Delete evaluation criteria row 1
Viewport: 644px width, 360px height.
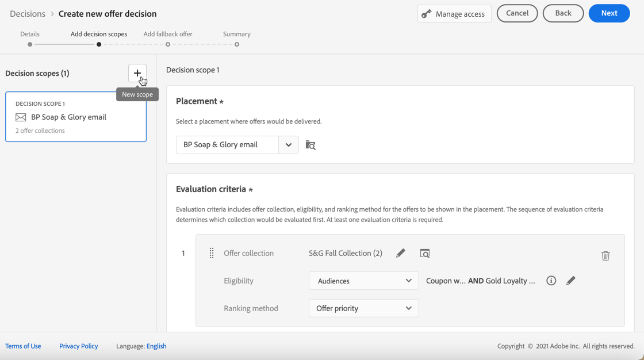(605, 256)
